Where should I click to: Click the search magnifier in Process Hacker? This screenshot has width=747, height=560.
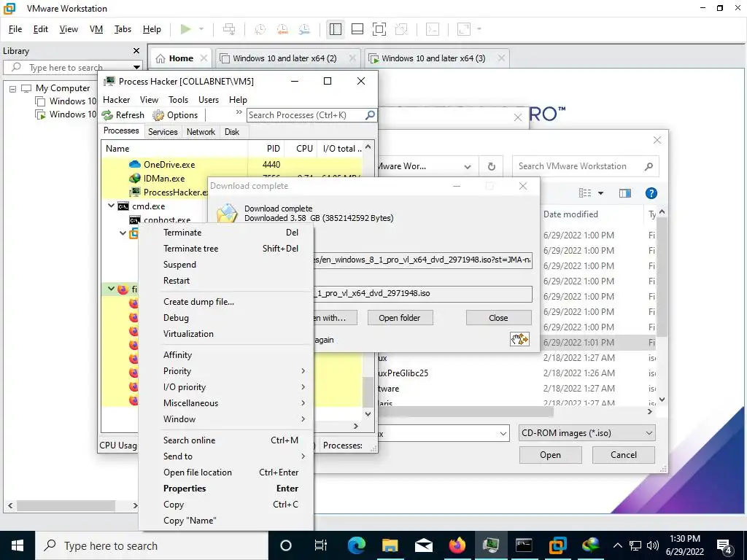pos(370,114)
